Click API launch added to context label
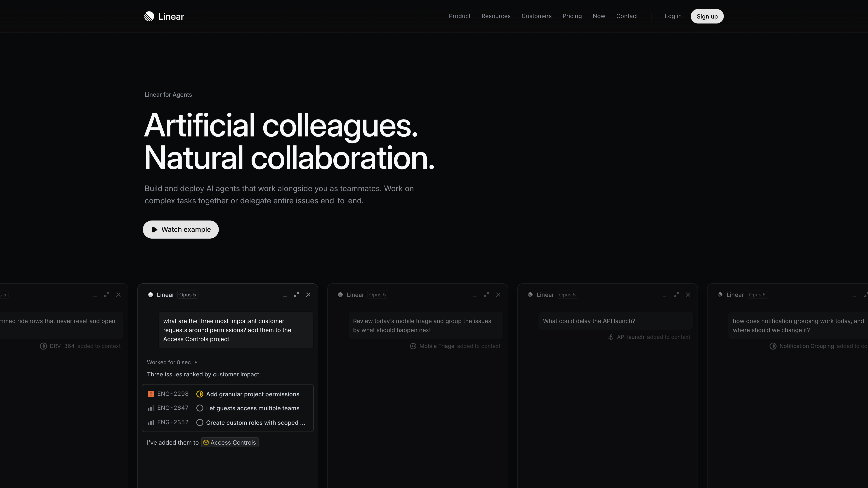Image resolution: width=868 pixels, height=488 pixels. 653,337
